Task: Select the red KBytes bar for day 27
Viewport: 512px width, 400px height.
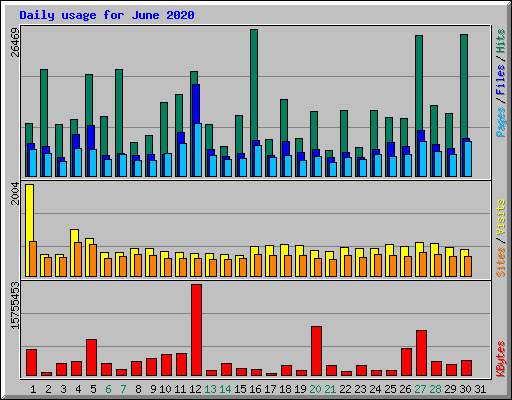Action: [x=421, y=353]
